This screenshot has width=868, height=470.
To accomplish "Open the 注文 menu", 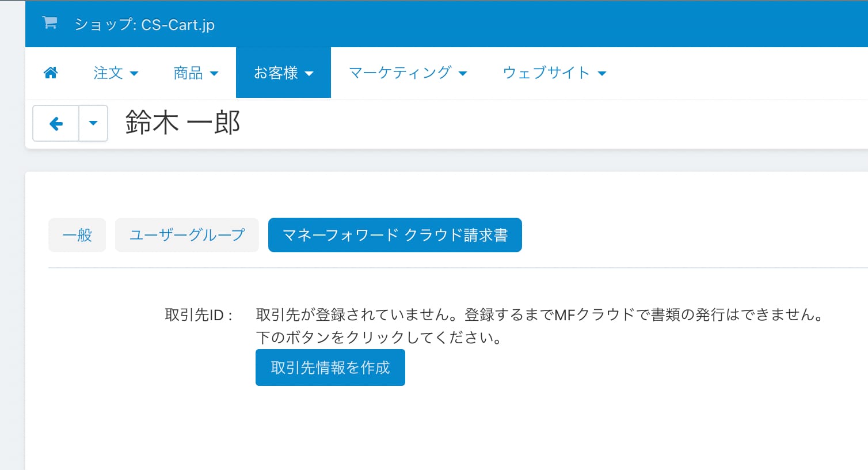I will [x=109, y=73].
